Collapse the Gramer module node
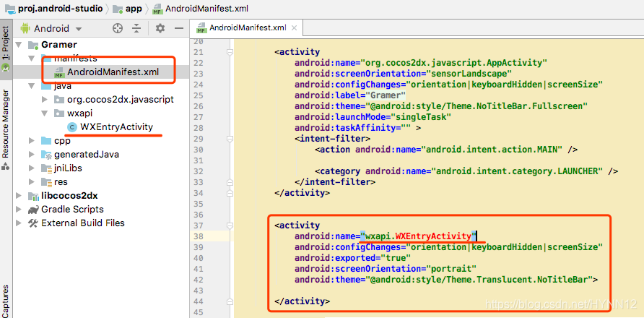 [19, 44]
